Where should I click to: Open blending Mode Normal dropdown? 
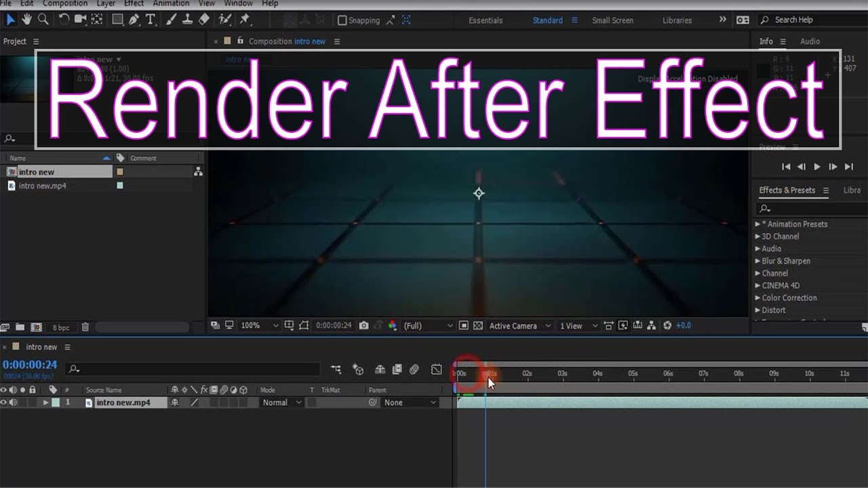click(x=282, y=403)
